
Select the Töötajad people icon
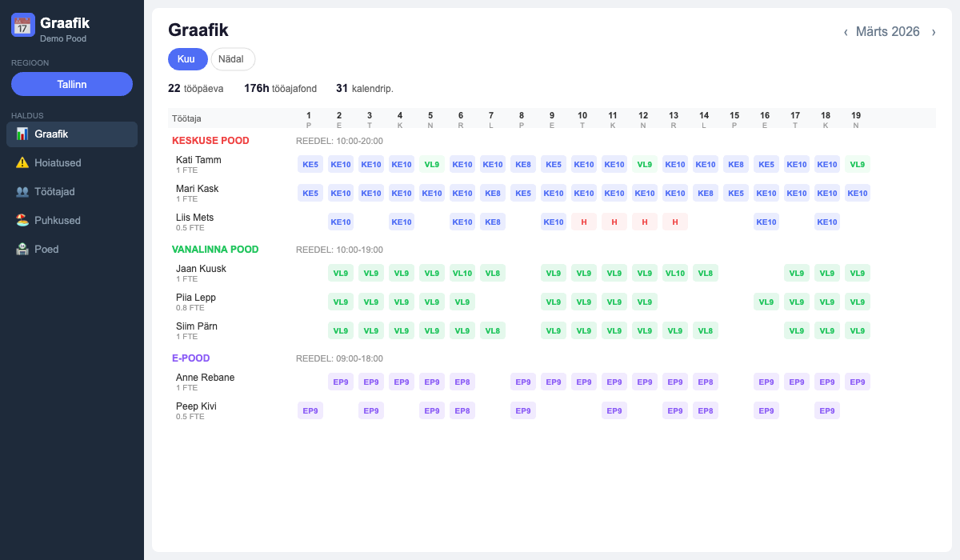coord(21,191)
